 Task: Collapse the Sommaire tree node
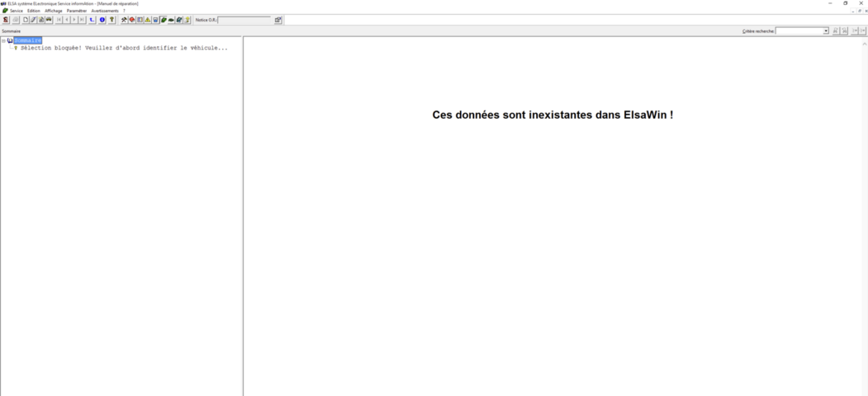pyautogui.click(x=4, y=40)
